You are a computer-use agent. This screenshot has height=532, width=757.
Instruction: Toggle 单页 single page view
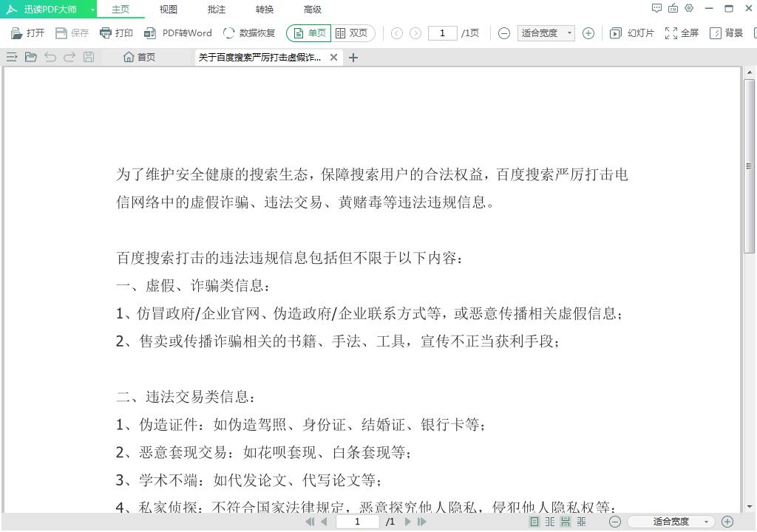(309, 33)
